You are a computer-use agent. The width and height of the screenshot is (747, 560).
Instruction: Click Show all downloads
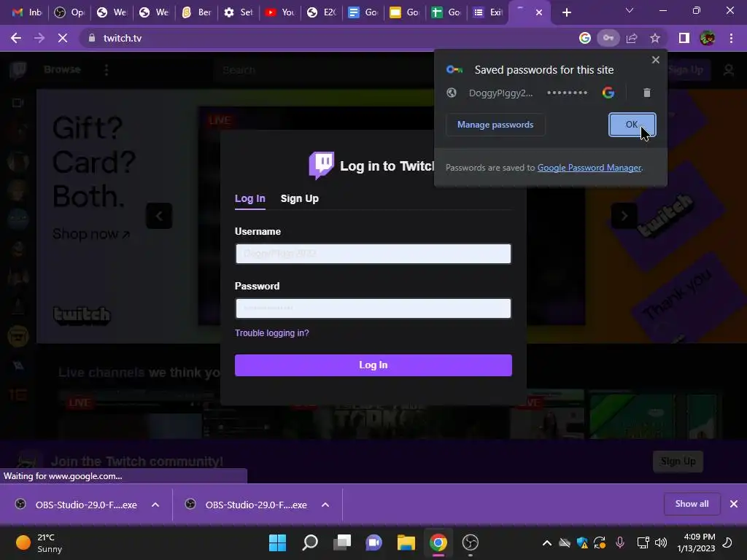click(x=692, y=504)
